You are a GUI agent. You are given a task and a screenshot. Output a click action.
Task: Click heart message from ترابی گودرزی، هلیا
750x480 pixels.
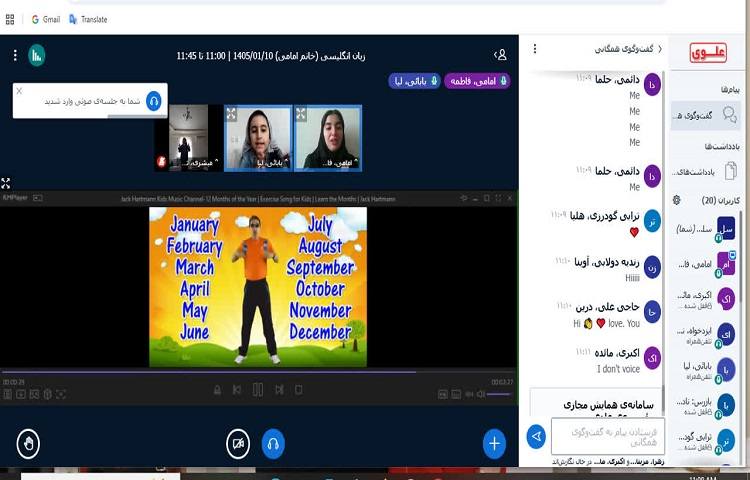click(634, 232)
